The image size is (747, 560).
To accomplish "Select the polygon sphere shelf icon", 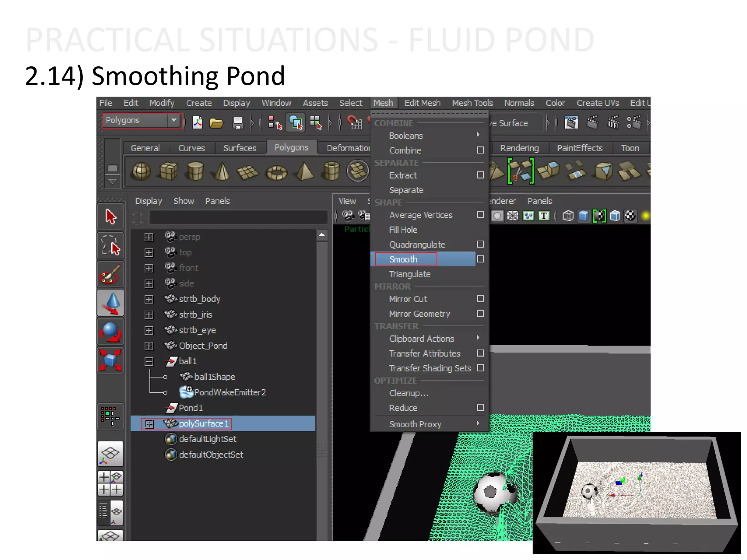I will [141, 171].
